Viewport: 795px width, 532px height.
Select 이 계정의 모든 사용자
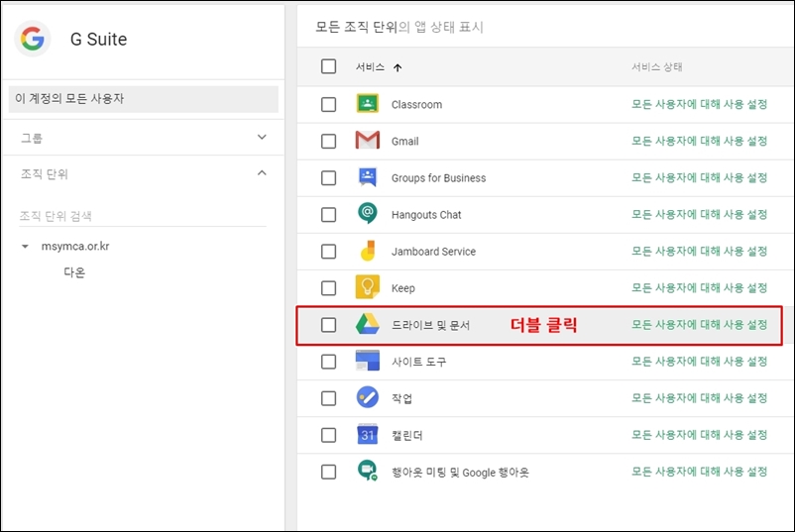[144, 99]
